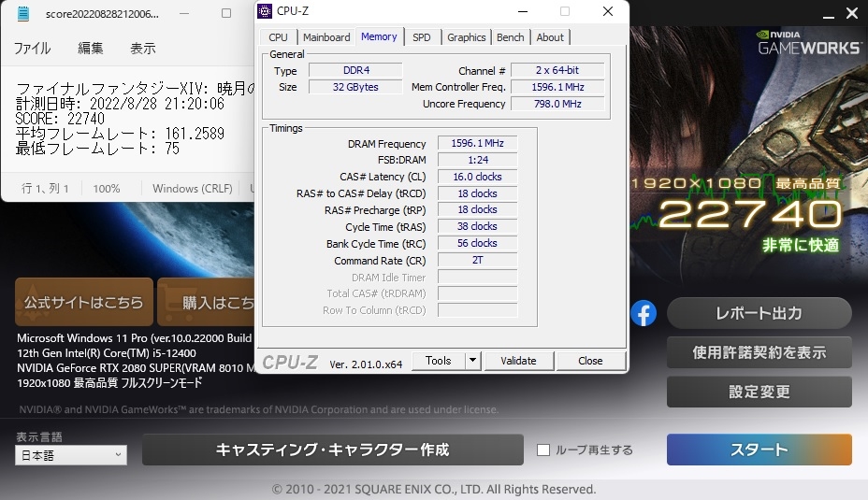Click the CAS# Latency 16.0 clocks value
Screen dimensions: 868x500
[477, 177]
